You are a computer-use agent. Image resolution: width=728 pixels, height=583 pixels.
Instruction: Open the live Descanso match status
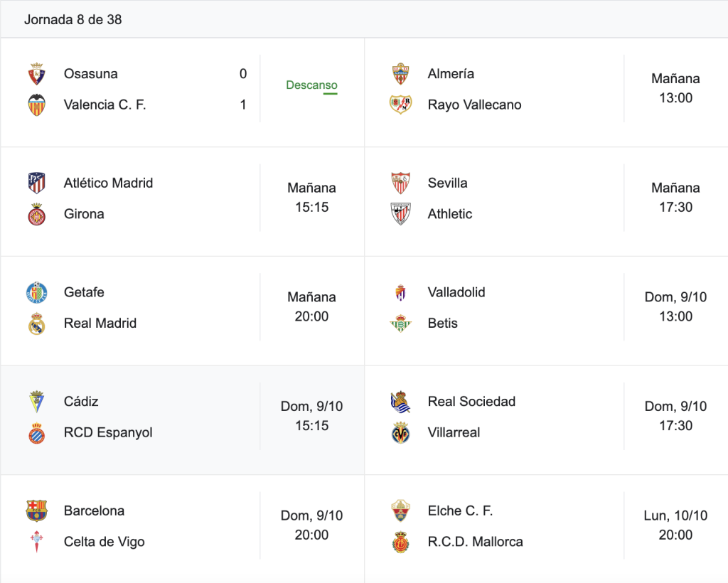click(x=311, y=85)
